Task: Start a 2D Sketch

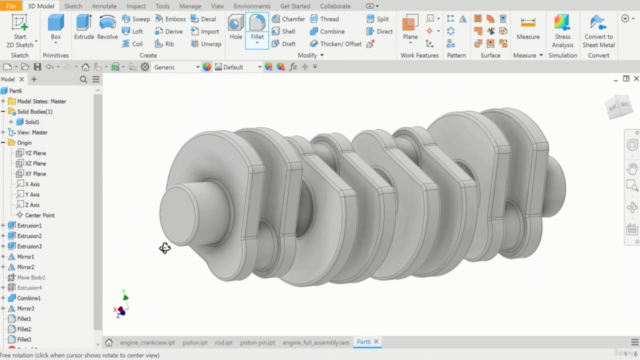Action: tap(20, 31)
